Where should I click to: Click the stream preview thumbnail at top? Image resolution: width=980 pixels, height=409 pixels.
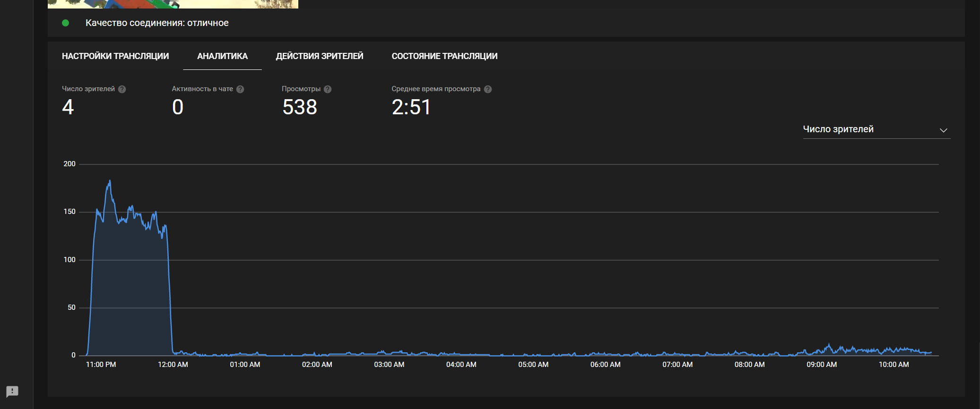point(173,4)
